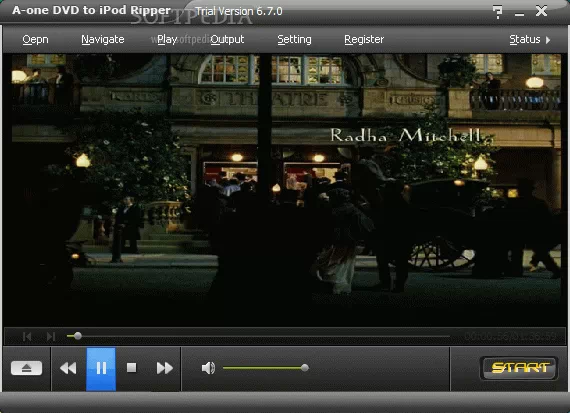Viewport: 570px width, 413px height.
Task: Open the Navigate menu
Action: (103, 39)
